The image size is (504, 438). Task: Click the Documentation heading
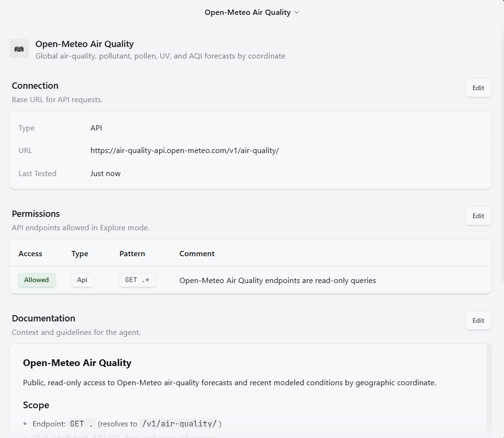[x=43, y=318]
